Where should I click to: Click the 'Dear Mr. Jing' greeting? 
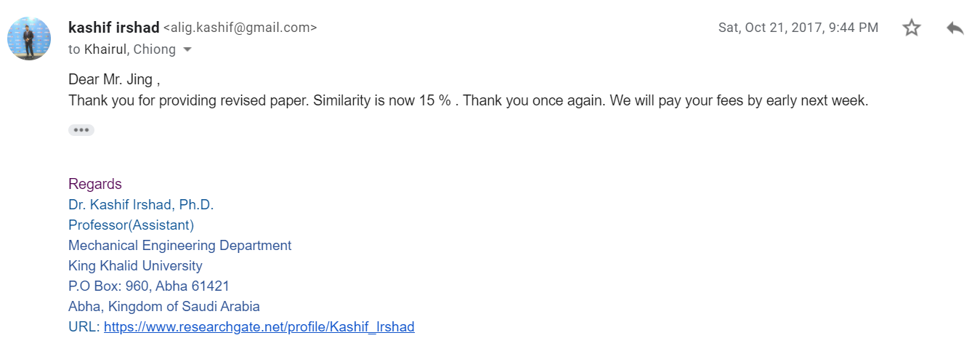coord(114,80)
